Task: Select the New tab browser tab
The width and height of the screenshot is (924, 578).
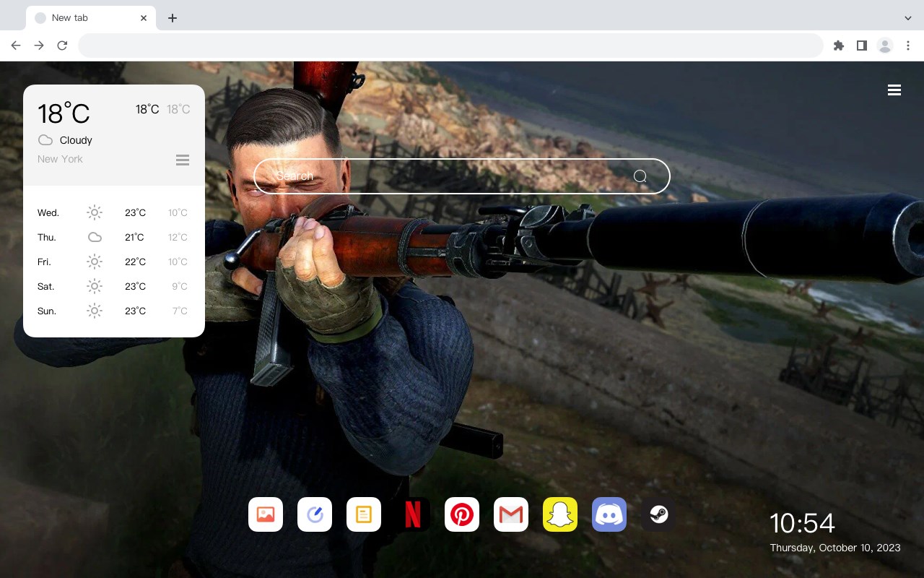Action: 91,18
